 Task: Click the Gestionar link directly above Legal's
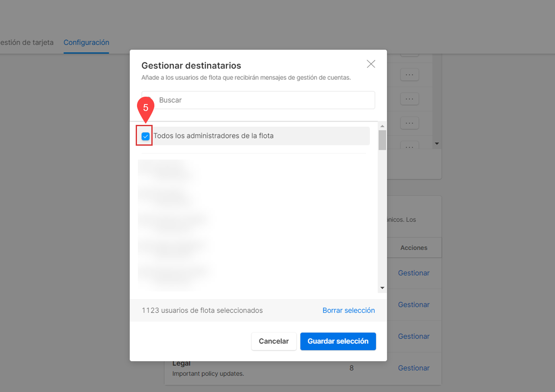(414, 336)
